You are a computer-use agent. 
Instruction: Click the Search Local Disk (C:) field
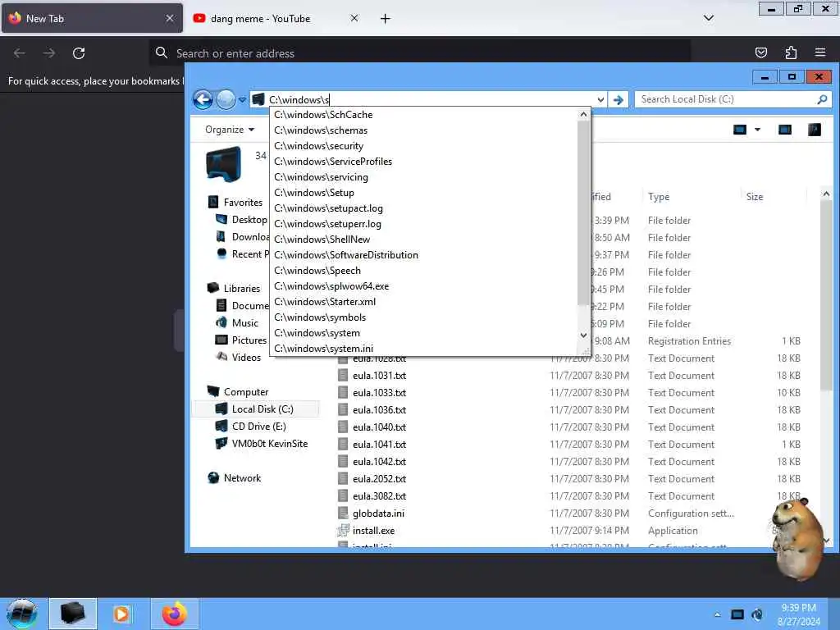click(733, 99)
